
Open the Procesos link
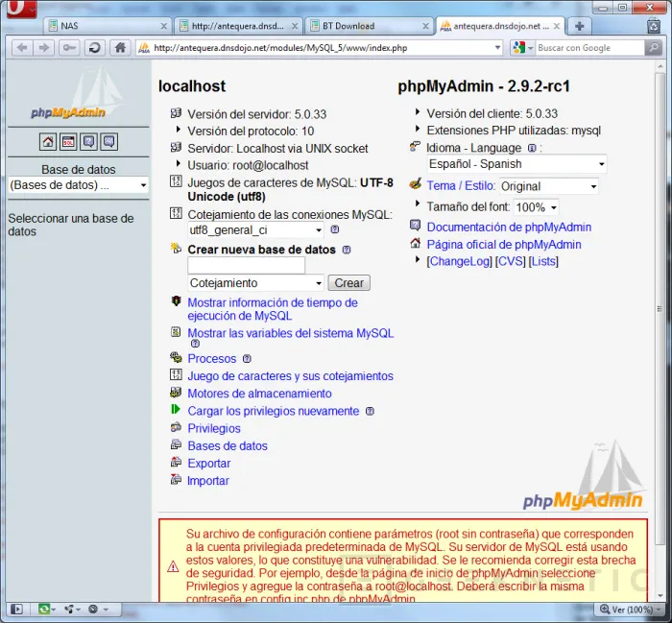click(212, 359)
